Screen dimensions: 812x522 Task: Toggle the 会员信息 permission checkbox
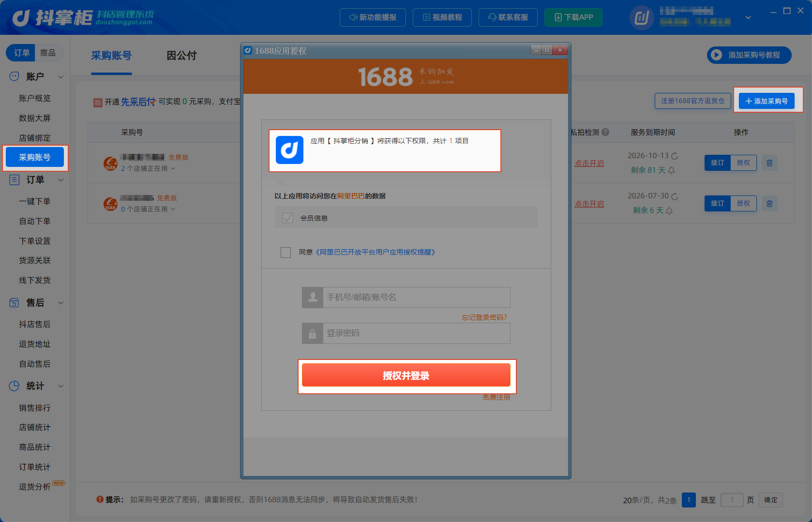click(x=288, y=218)
